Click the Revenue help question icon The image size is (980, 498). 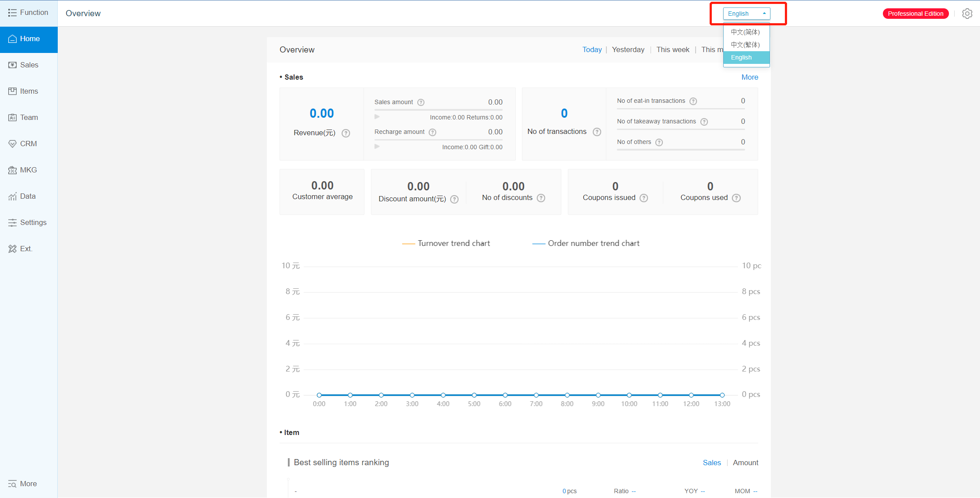click(x=346, y=133)
